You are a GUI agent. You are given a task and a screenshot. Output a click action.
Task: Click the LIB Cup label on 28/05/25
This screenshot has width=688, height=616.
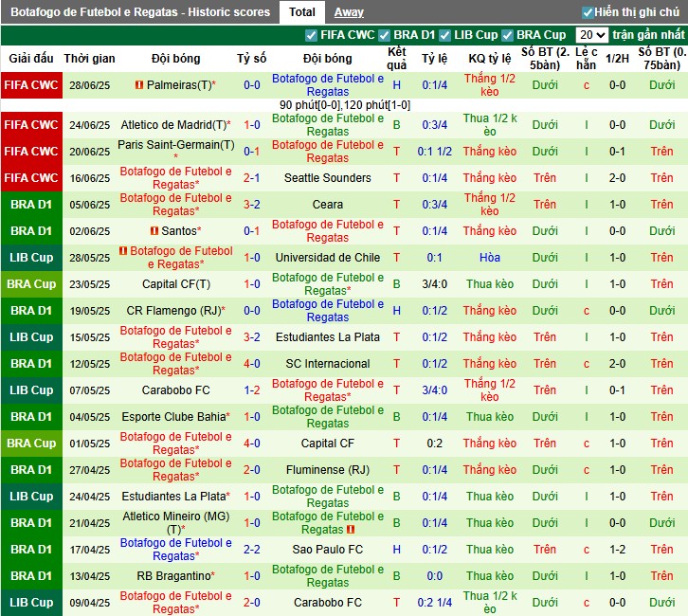point(31,258)
